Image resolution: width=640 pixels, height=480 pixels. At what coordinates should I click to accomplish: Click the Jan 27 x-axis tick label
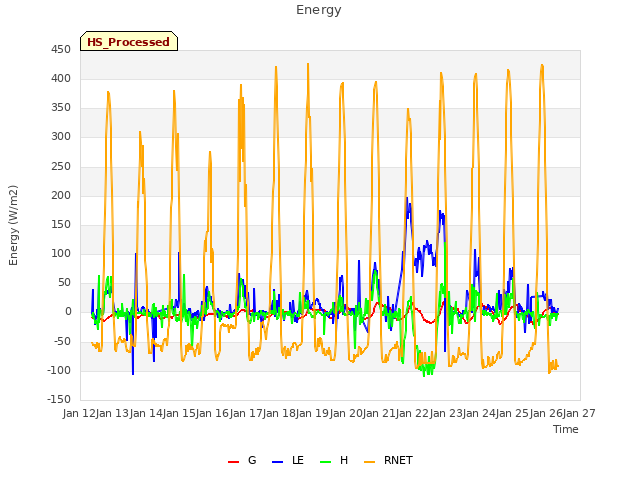point(579,413)
